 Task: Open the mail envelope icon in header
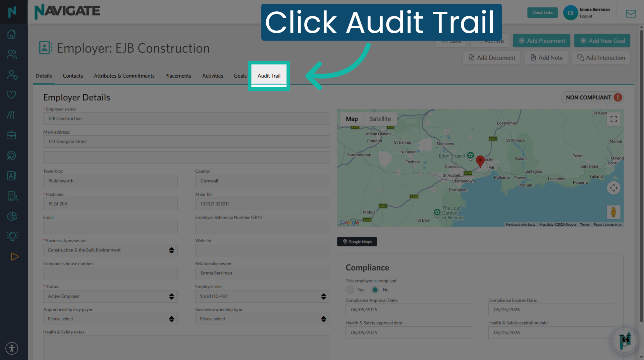pos(631,13)
